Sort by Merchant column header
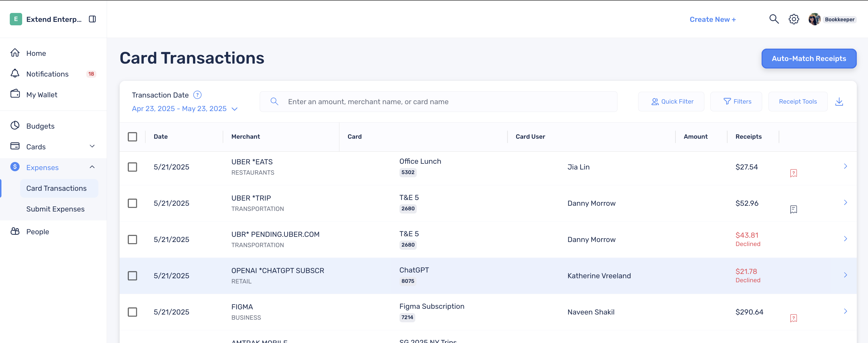Image resolution: width=868 pixels, height=343 pixels. pos(246,137)
